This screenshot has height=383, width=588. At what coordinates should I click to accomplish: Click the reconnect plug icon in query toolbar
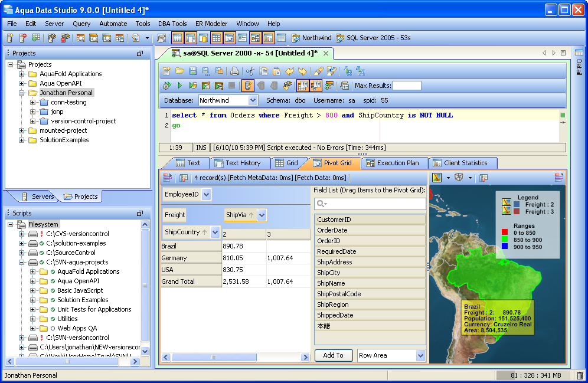tap(288, 86)
